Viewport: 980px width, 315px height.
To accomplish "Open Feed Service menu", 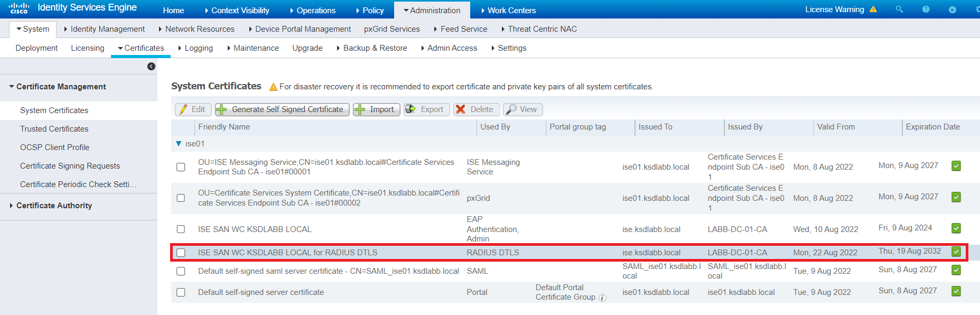I will click(460, 29).
